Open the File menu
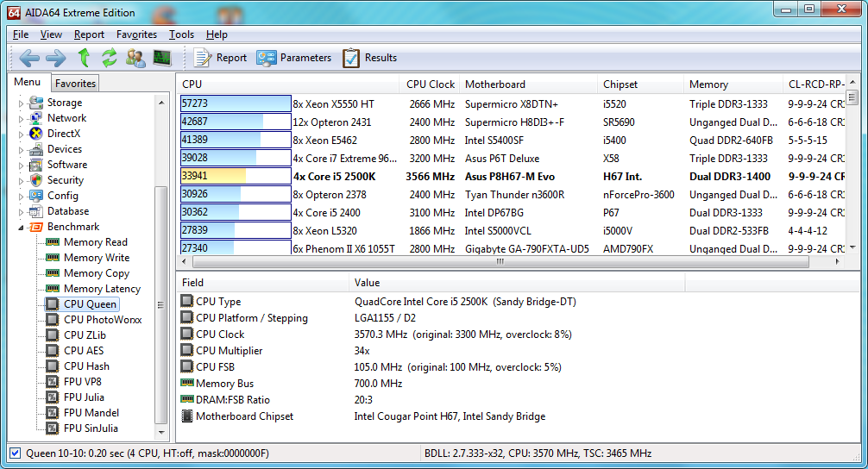868x469 pixels. pos(21,34)
